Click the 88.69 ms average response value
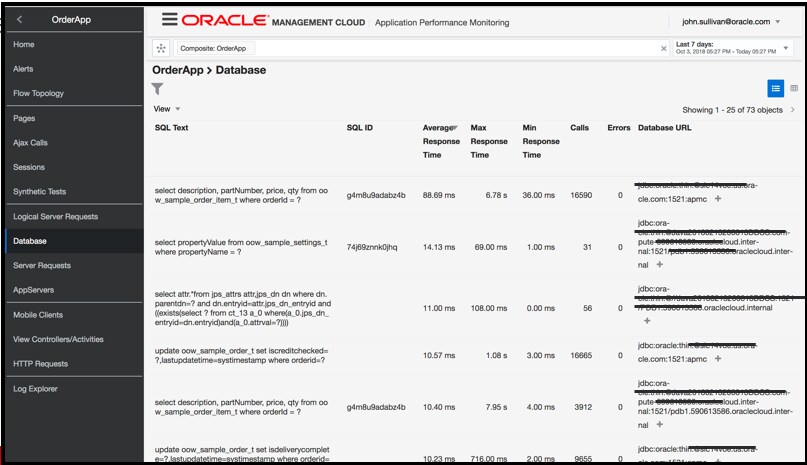This screenshot has height=465, width=807. 438,195
